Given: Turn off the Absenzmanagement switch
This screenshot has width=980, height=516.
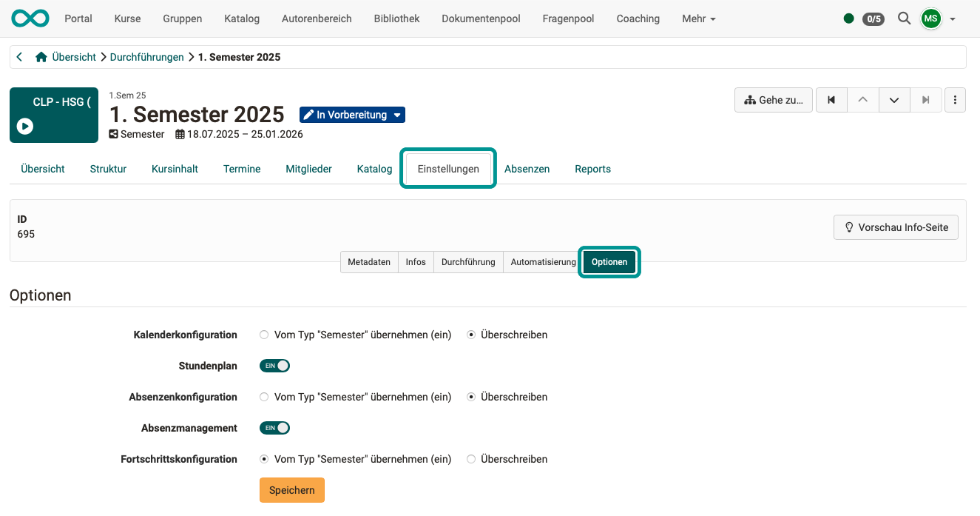Looking at the screenshot, I should pyautogui.click(x=274, y=427).
